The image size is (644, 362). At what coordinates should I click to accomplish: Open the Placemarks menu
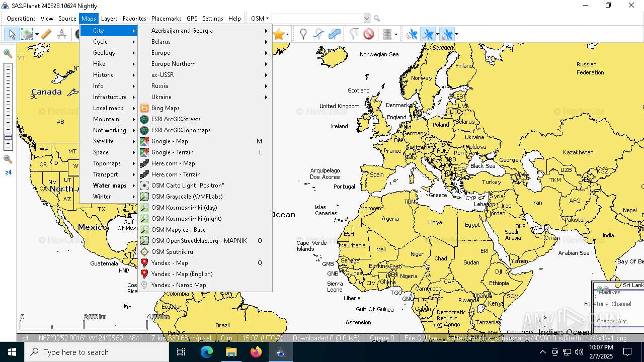point(167,18)
